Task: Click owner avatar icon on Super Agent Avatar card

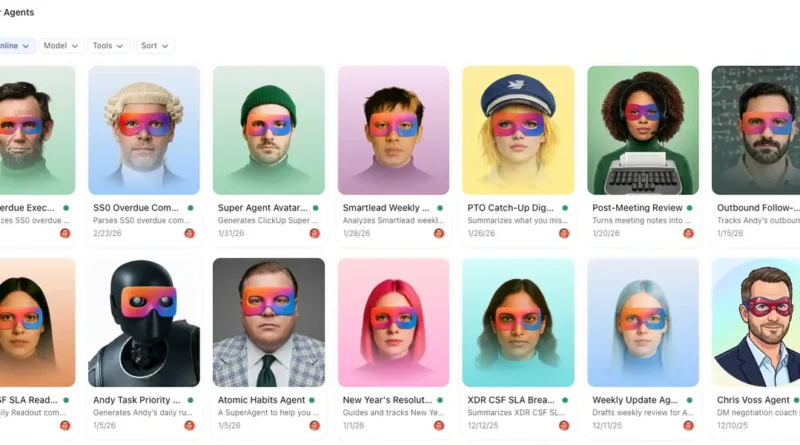Action: click(x=314, y=233)
